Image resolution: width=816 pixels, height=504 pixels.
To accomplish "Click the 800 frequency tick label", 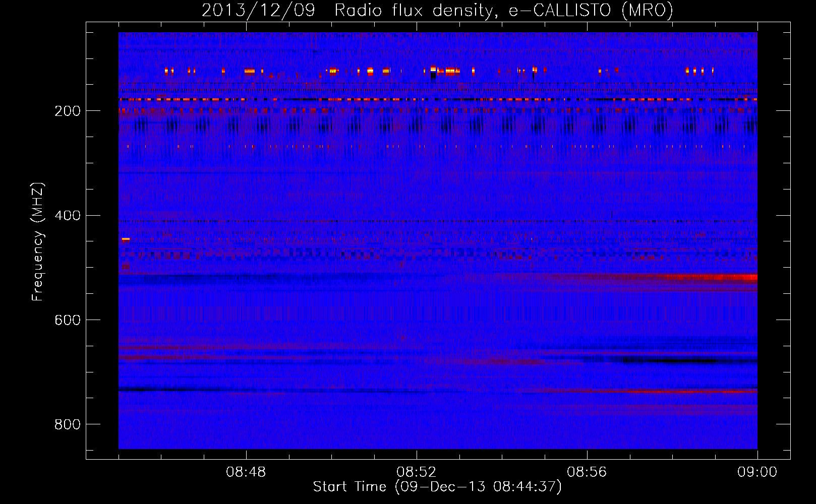I will tap(68, 424).
